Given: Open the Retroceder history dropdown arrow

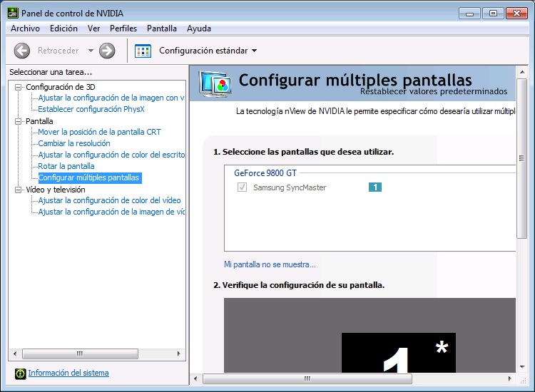Looking at the screenshot, I should [x=91, y=51].
